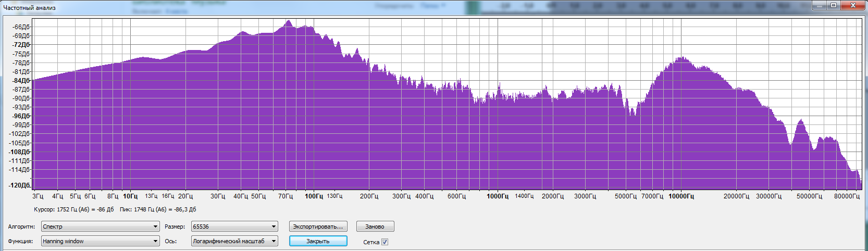The width and height of the screenshot is (868, 251).
Task: Click the spectrum peak near 70Гц
Action: click(288, 21)
